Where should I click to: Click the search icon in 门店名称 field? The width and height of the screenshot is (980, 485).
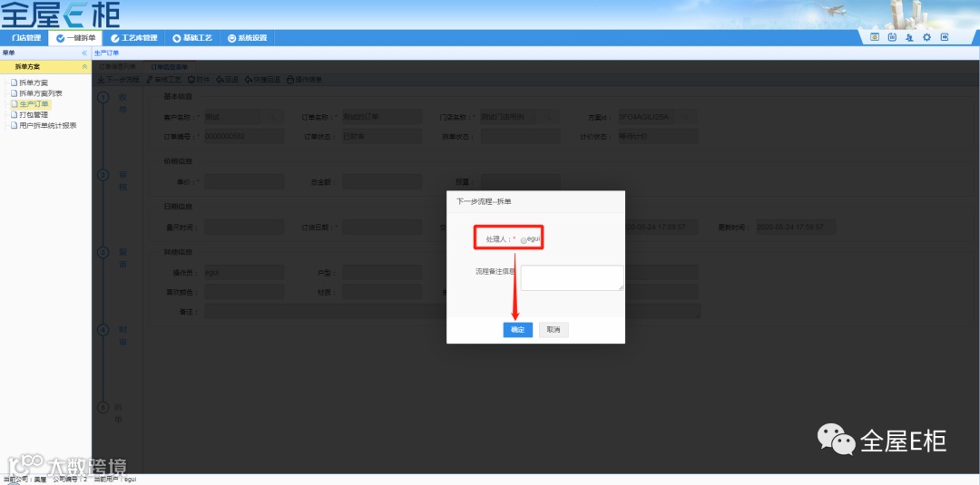(x=548, y=117)
